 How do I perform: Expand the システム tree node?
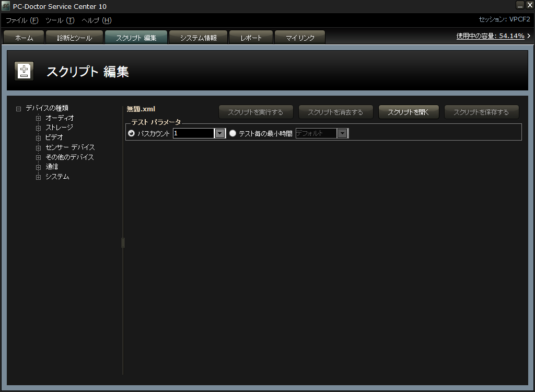(x=38, y=177)
